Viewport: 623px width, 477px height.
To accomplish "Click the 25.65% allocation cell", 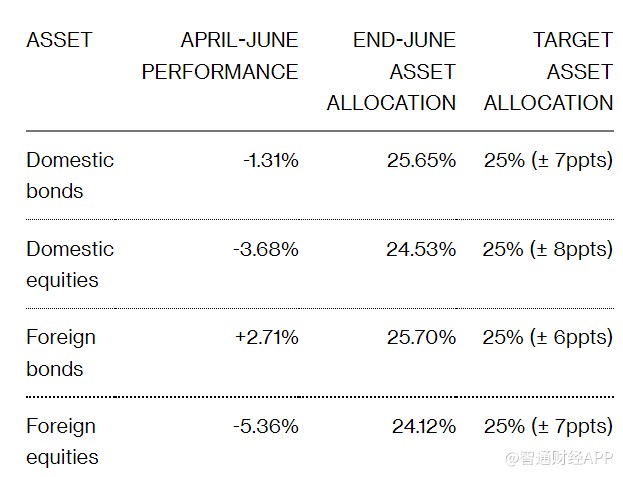I will click(x=421, y=160).
